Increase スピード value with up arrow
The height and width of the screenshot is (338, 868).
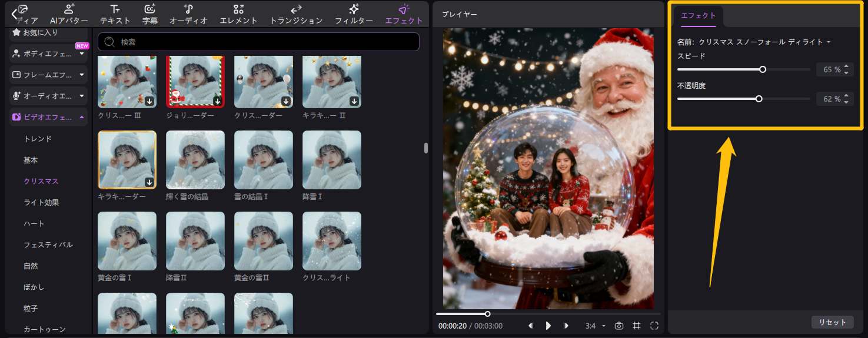click(846, 66)
